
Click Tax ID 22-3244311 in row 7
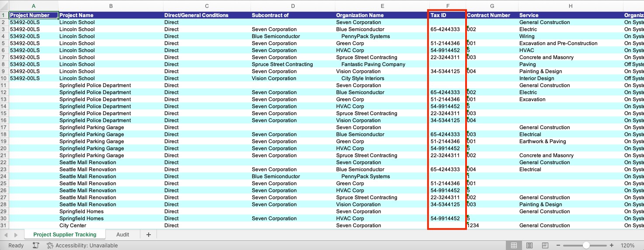[x=445, y=57]
